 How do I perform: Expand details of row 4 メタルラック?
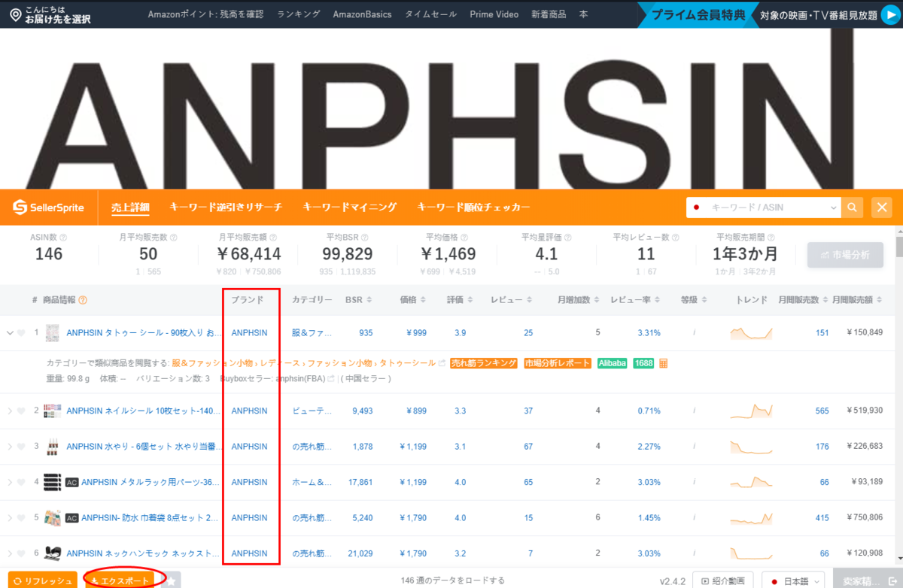(x=10, y=482)
